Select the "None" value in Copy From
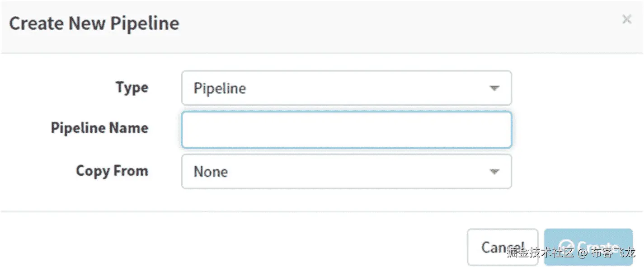This screenshot has width=644, height=267. (211, 172)
